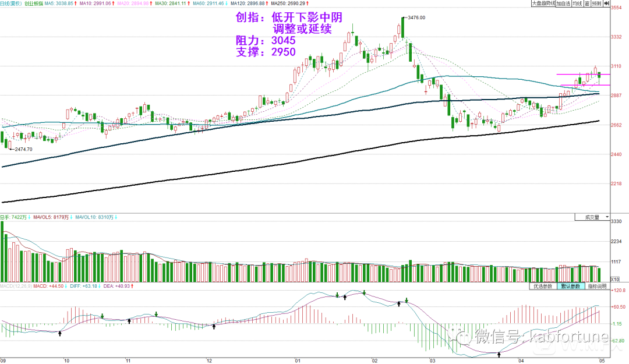
Task: Select the 优选参数 tab
Action: coord(543,287)
